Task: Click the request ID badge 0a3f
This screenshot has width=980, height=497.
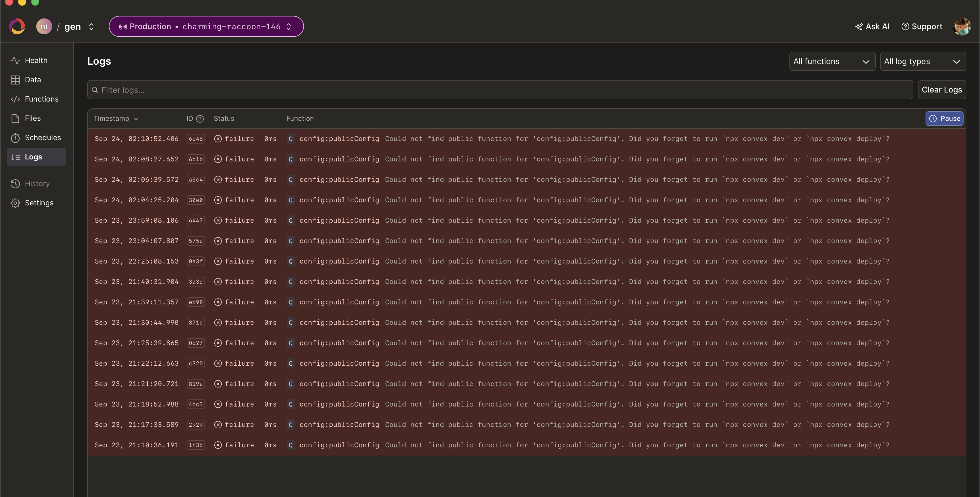Action: point(196,261)
